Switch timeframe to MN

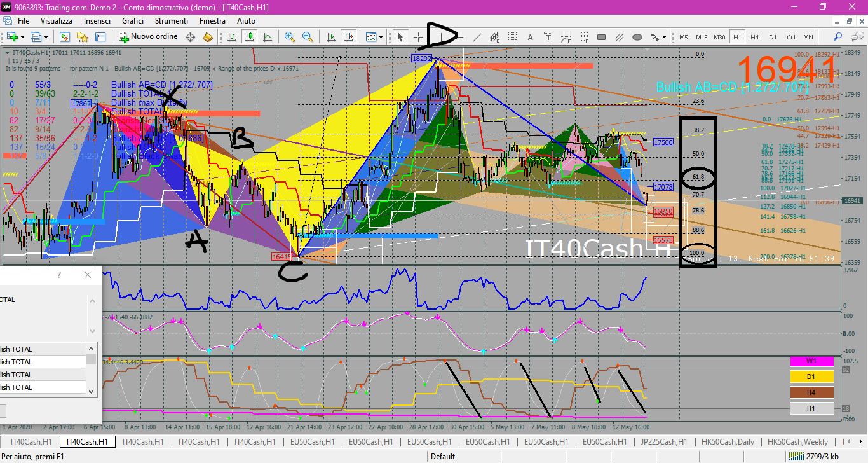tap(808, 37)
